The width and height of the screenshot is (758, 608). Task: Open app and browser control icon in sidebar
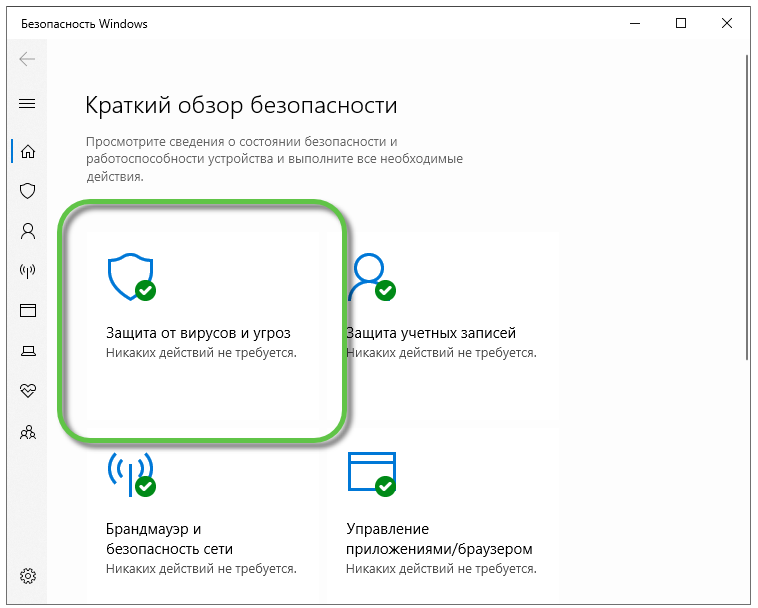tap(28, 310)
